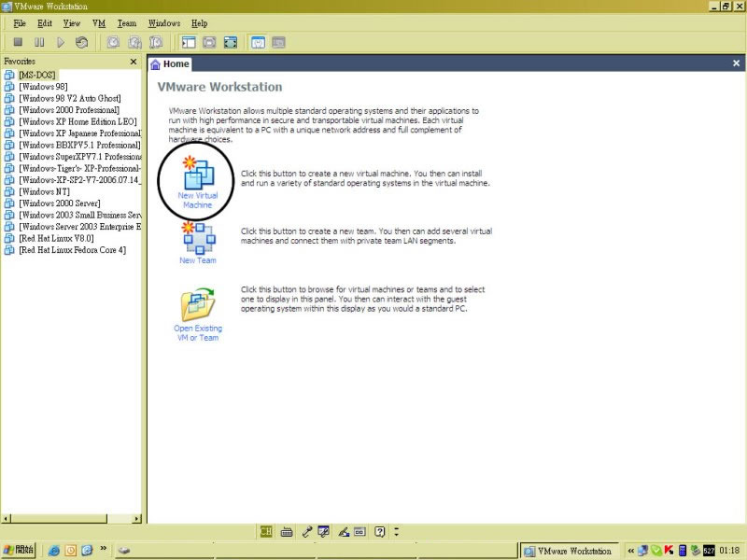Click Favorites horizontal scrollbar left arrow
Viewport: 747px width, 560px height.
coord(6,519)
